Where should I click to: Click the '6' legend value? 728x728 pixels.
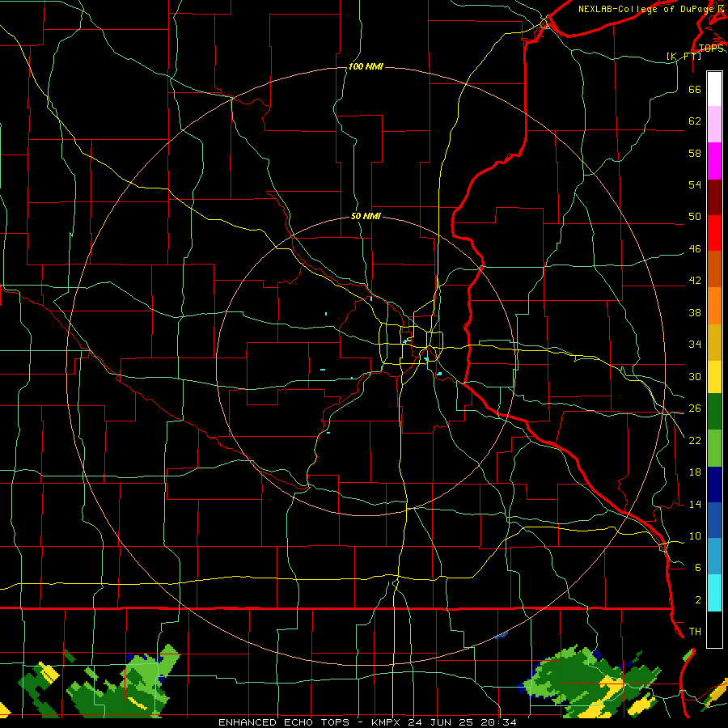pos(697,567)
